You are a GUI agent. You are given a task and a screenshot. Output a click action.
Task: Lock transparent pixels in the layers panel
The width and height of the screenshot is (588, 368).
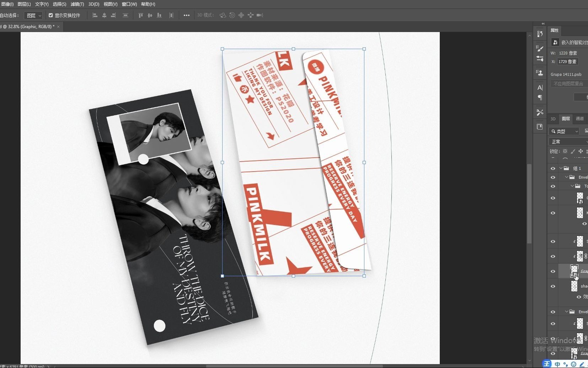point(565,151)
